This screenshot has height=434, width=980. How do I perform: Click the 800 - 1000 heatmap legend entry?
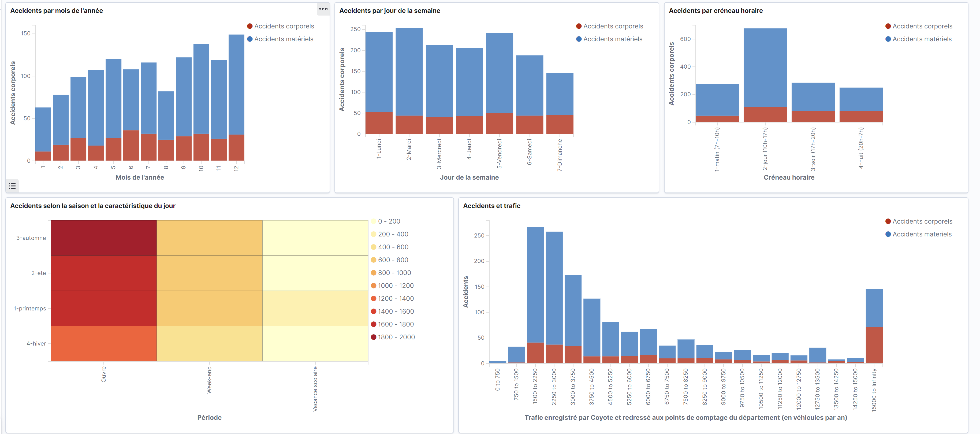[x=391, y=273]
